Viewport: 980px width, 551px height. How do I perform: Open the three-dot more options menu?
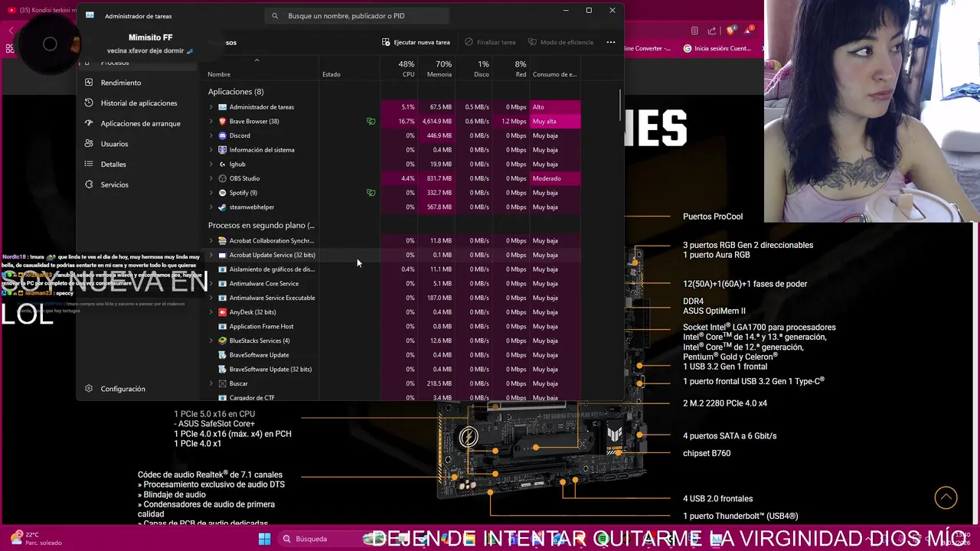611,42
